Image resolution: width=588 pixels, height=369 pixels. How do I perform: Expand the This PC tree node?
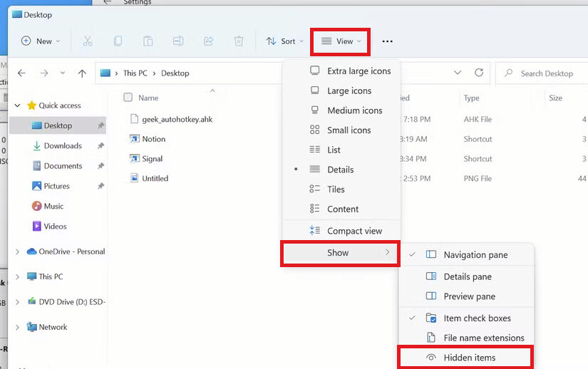click(17, 277)
